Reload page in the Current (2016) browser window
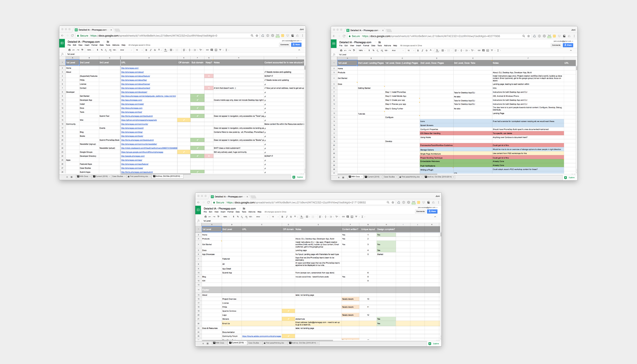This screenshot has width=637, height=364. [x=208, y=202]
